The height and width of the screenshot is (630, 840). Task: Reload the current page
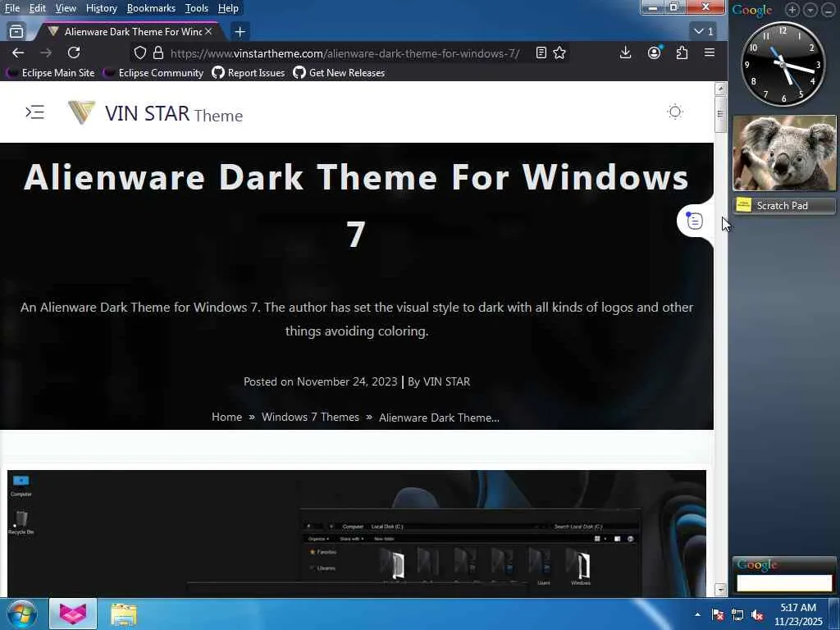(x=74, y=52)
